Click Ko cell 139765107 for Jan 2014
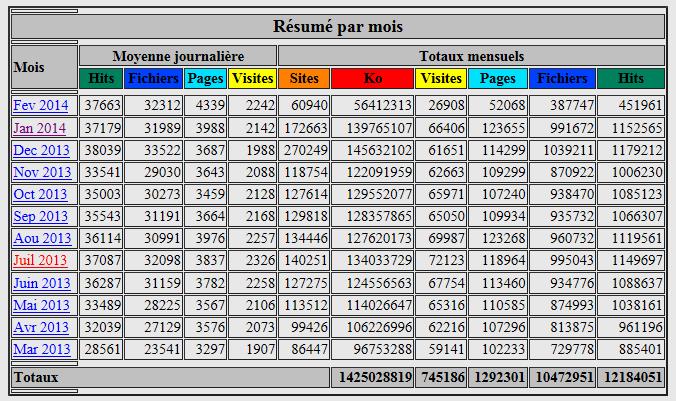Viewport: 676px width, 401px height. (x=372, y=128)
